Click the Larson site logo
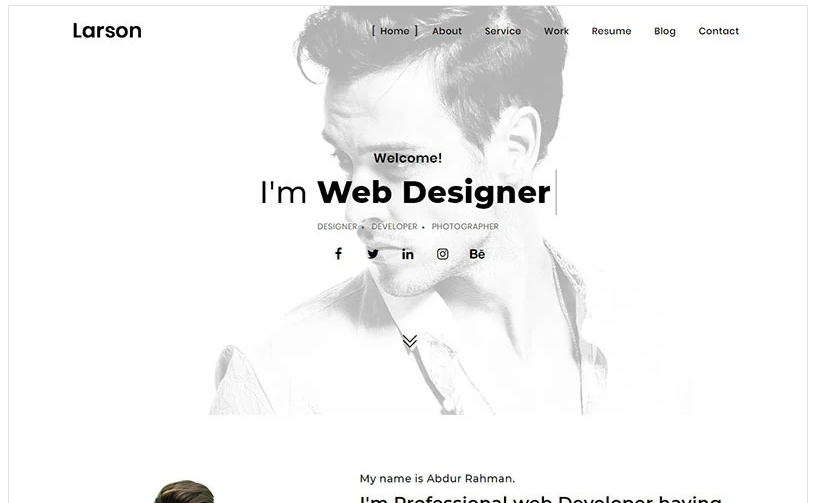Screen dimensions: 818x503 coord(107,30)
